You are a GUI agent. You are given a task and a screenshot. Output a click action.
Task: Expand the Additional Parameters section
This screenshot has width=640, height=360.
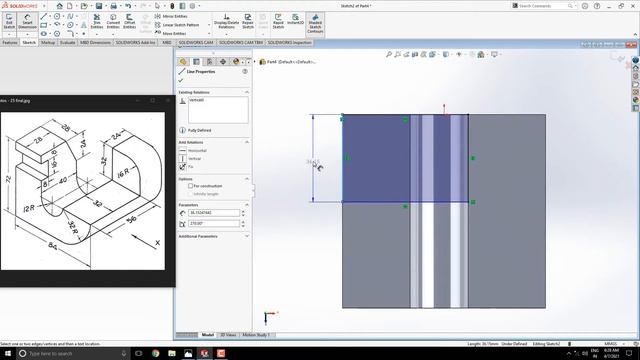click(x=247, y=236)
